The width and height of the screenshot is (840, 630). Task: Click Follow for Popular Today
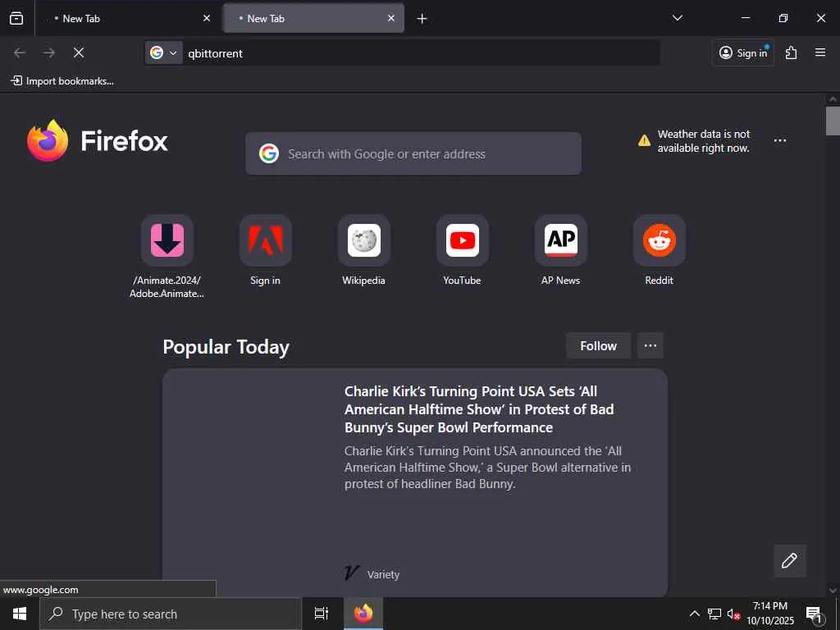[x=598, y=345]
